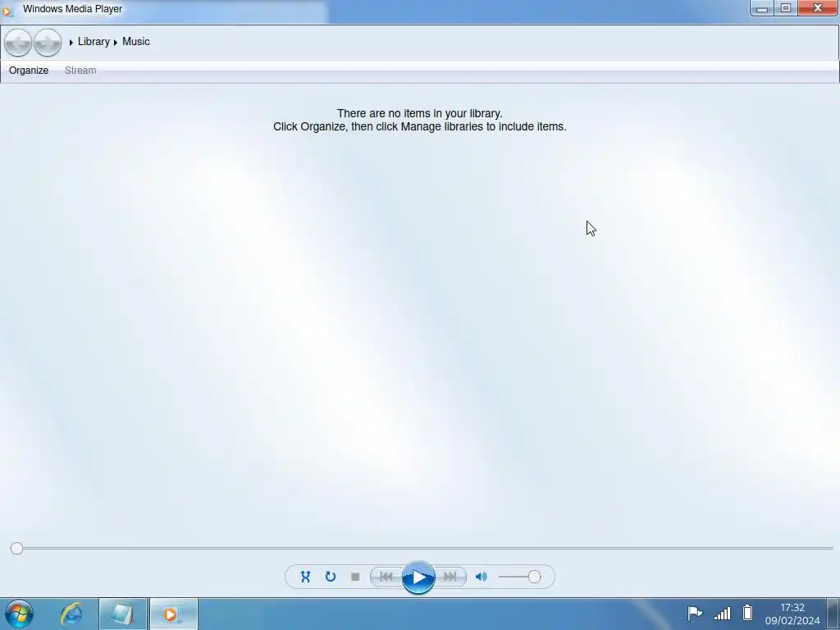Image resolution: width=840 pixels, height=630 pixels.
Task: Open the Stream menu
Action: click(x=80, y=71)
